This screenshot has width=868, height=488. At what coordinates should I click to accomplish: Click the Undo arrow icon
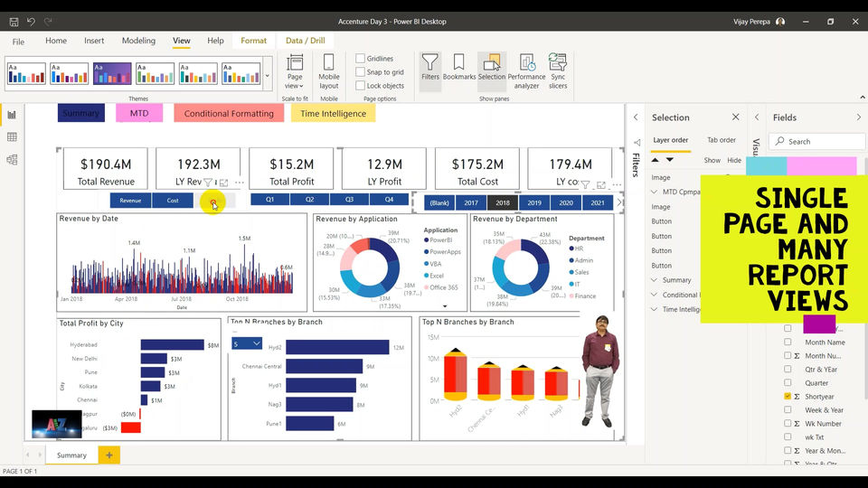tap(31, 22)
